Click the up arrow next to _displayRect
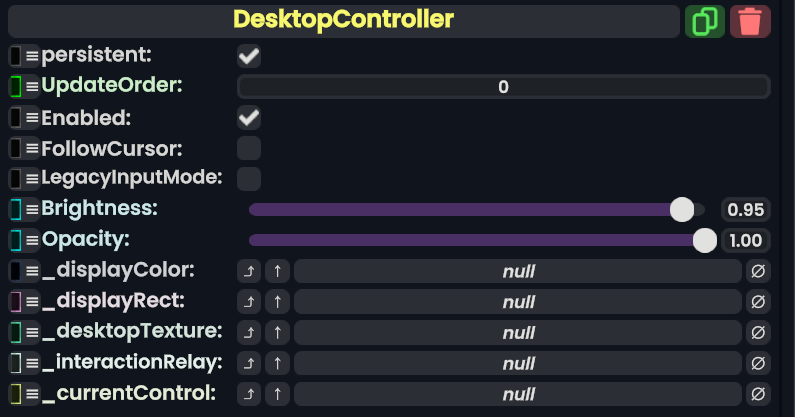Screen dimensions: 795x417 coord(277,302)
